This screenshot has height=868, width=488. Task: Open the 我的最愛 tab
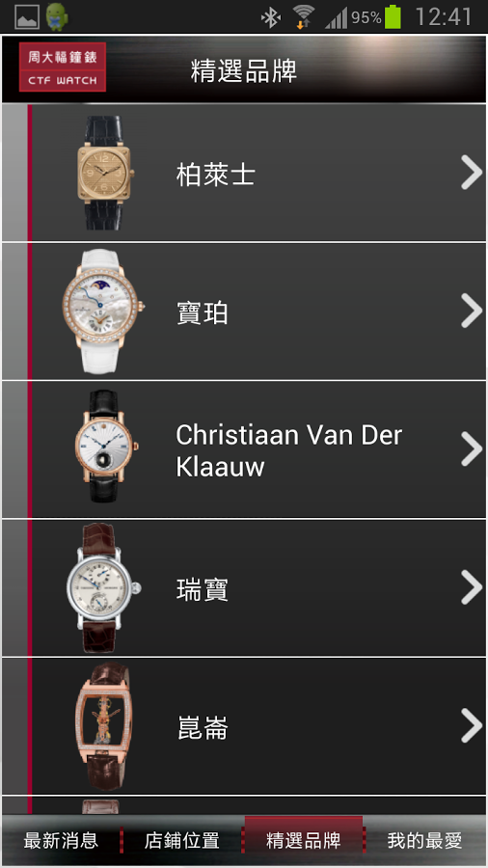[425, 841]
